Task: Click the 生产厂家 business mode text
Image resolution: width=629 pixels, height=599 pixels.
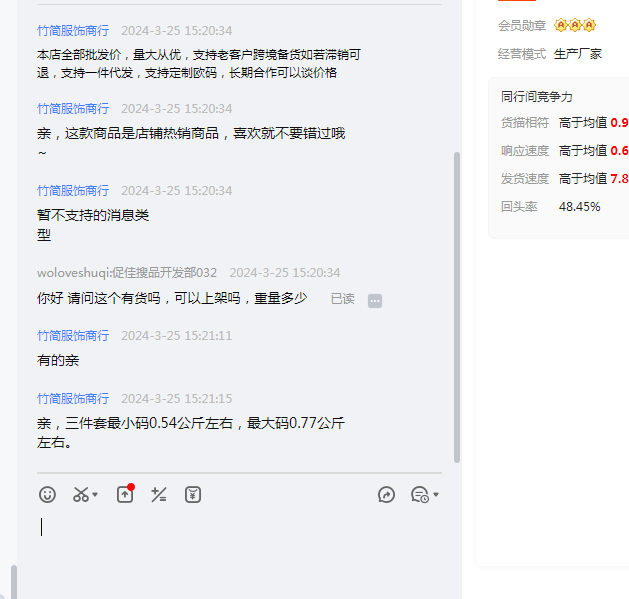Action: point(578,54)
